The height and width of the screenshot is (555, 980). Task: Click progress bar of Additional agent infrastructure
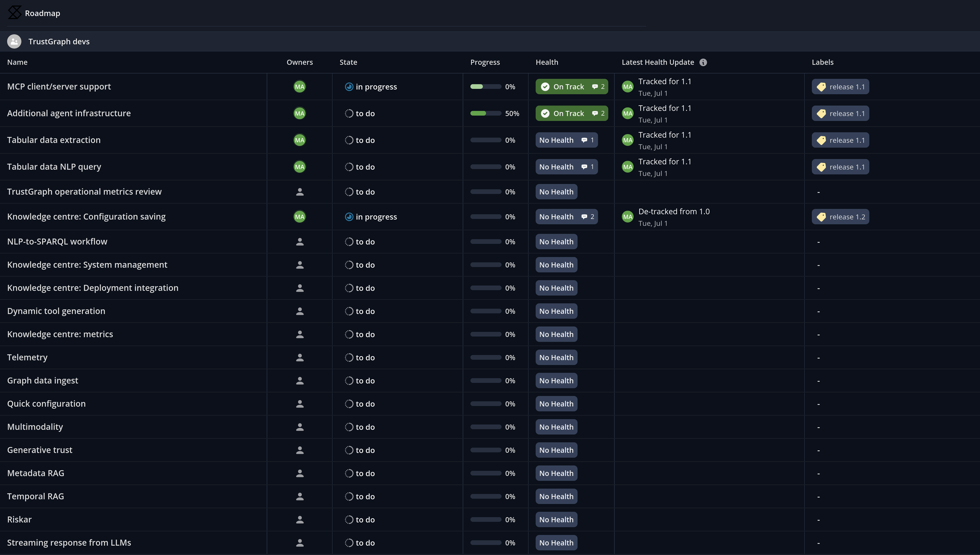point(486,114)
